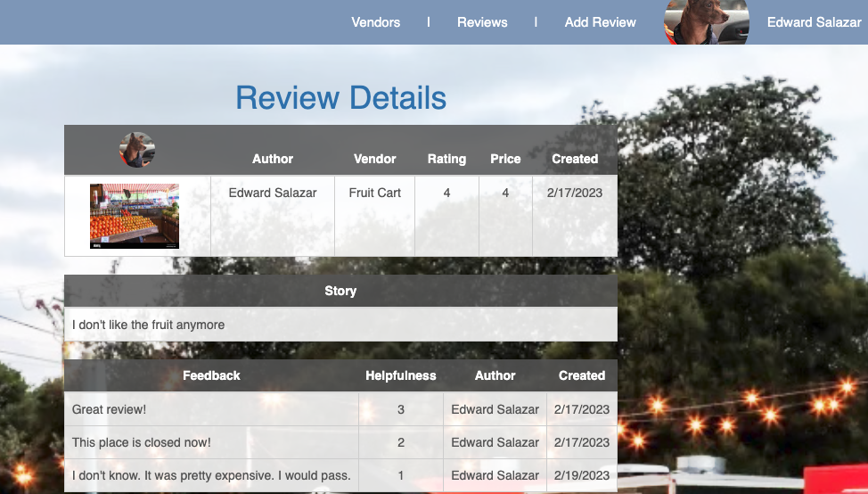Select the Created header in feedback table
868x494 pixels.
coord(582,375)
